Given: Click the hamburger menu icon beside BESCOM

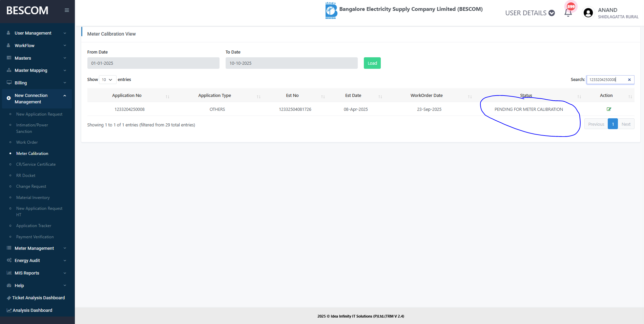Looking at the screenshot, I should pyautogui.click(x=67, y=10).
